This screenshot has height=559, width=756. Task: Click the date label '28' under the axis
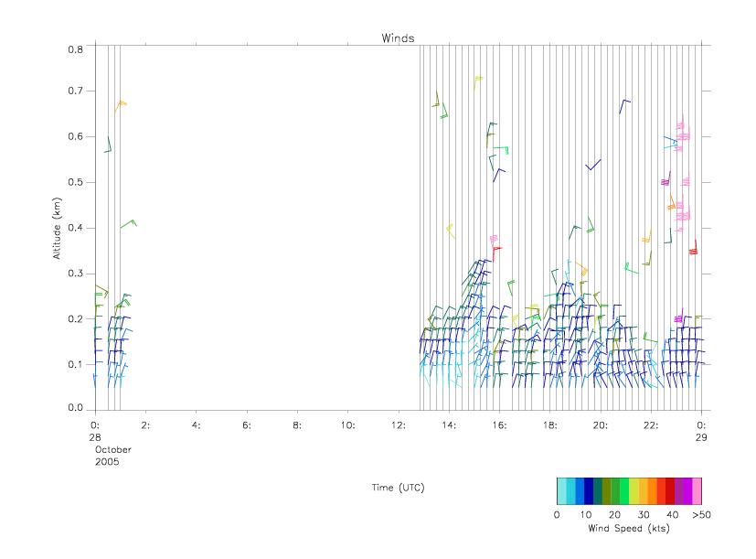click(x=95, y=437)
